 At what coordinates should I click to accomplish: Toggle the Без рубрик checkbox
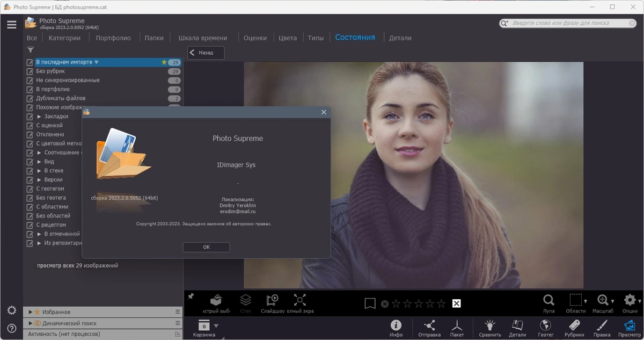click(x=30, y=71)
